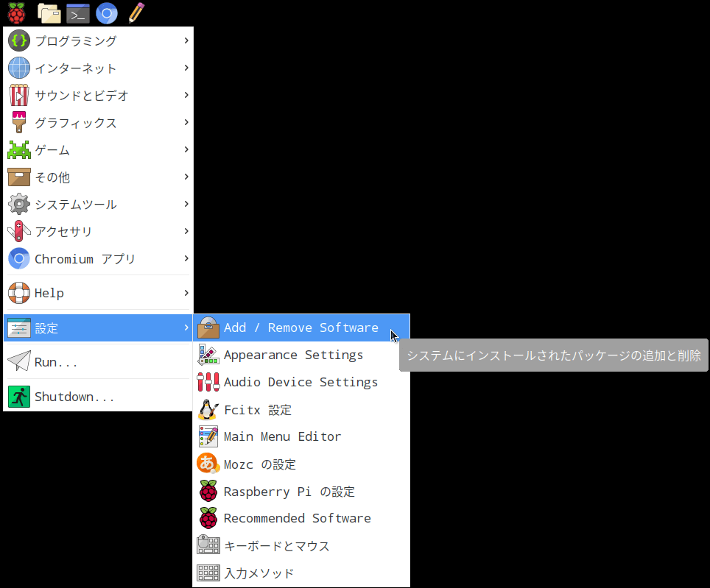The image size is (710, 588).
Task: Expand the サウンドとビデオ submenu arrow
Action: coord(186,95)
